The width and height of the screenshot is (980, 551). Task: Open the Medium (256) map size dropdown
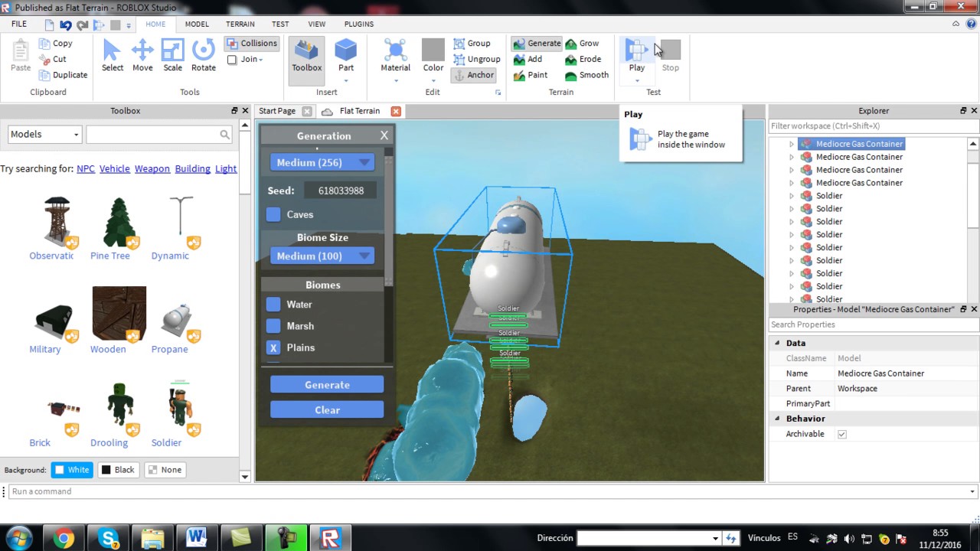click(322, 162)
